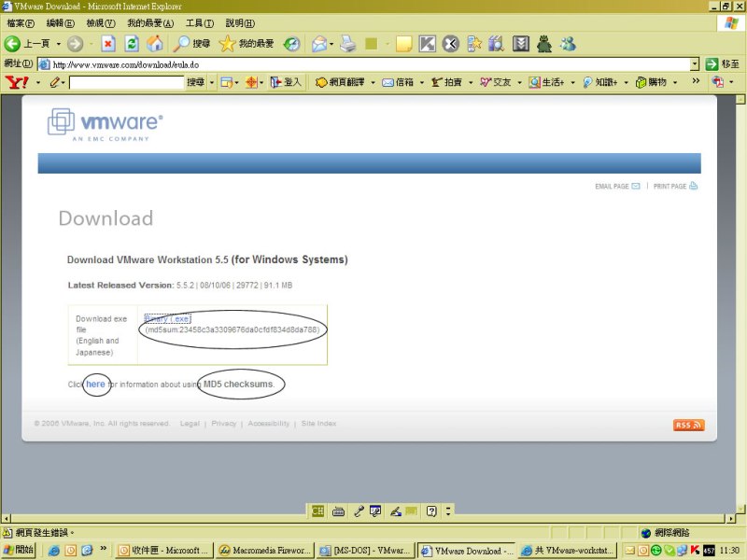Click the K arrow toolbar icon
Image resolution: width=747 pixels, height=560 pixels.
[x=428, y=44]
